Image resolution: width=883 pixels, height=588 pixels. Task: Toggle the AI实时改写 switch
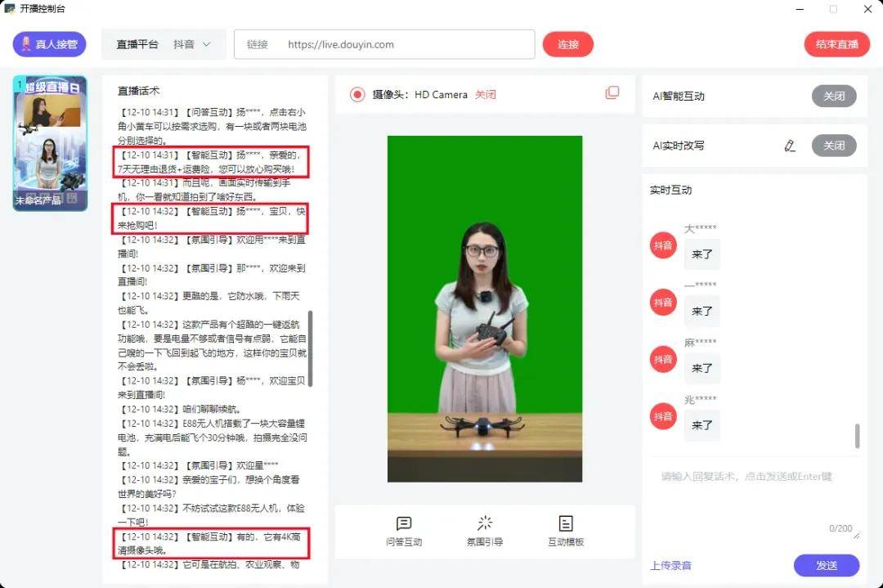[x=834, y=146]
